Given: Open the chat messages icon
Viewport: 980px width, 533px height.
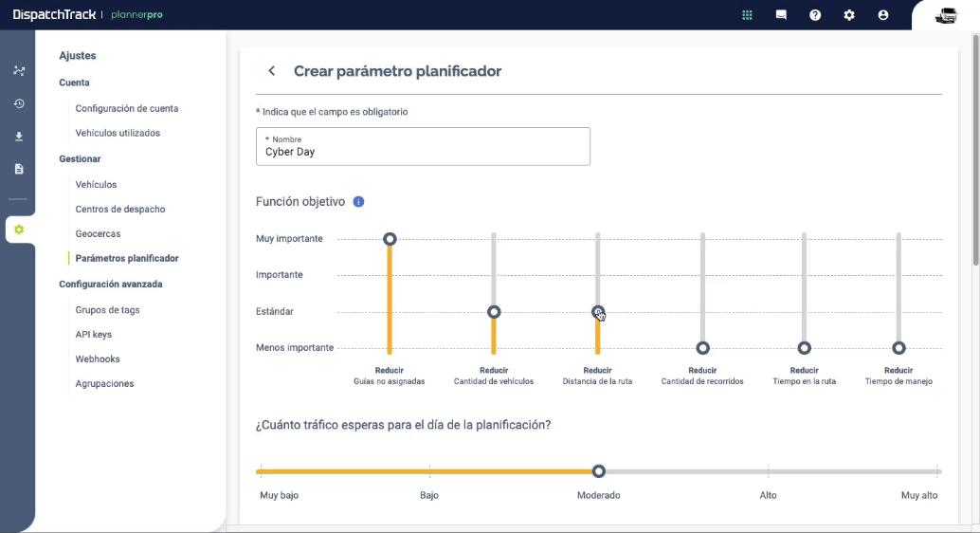Looking at the screenshot, I should [x=781, y=15].
